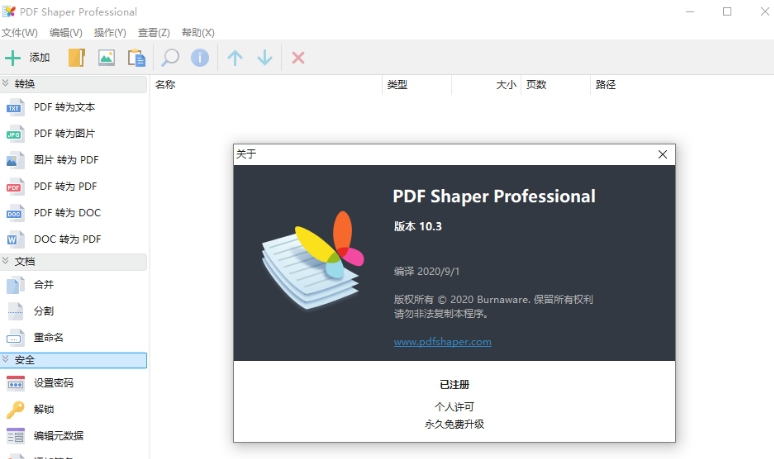
Task: Open the www.pdfshaper.com link
Action: [x=442, y=342]
